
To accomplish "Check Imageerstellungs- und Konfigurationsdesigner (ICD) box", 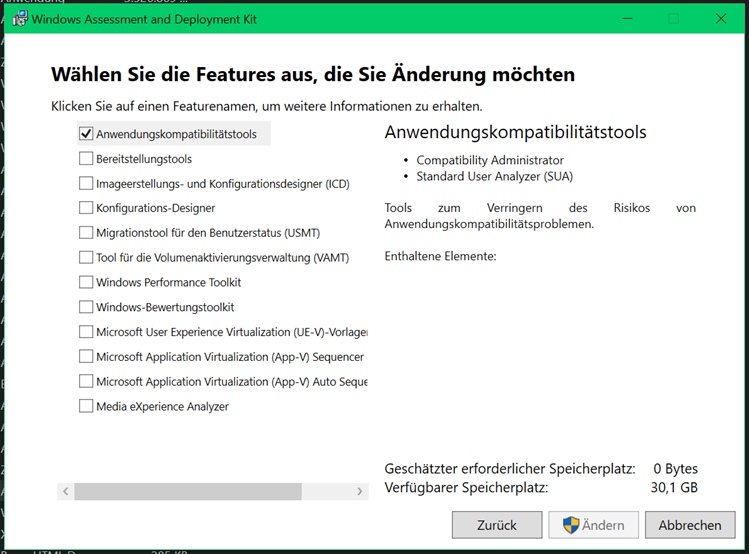I will [86, 183].
